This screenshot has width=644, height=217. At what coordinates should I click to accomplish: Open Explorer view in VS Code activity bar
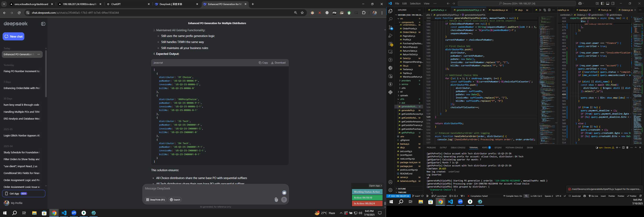coord(390,11)
